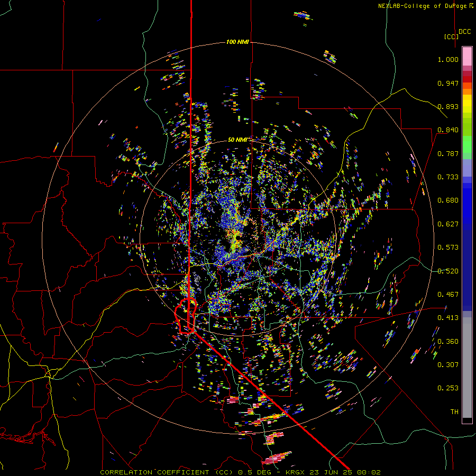Click the 0.627 color scale label
Screen dimensions: 476x476
448,224
